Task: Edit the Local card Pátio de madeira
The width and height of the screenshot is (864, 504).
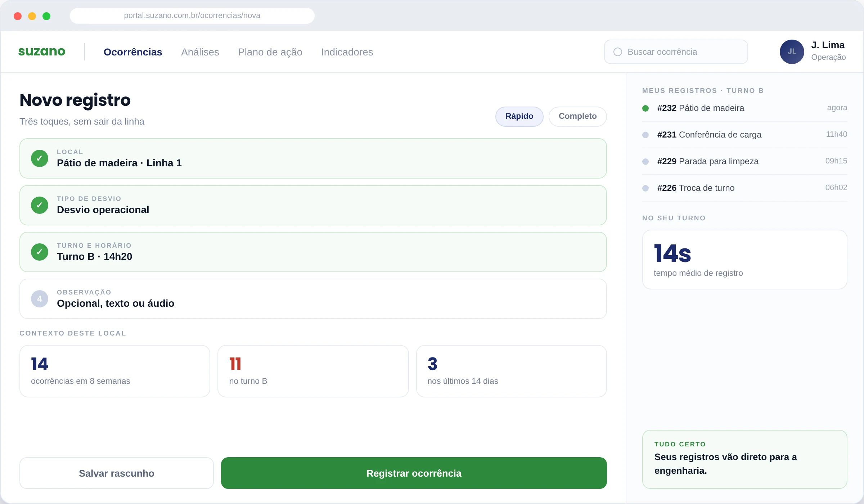Action: (313, 158)
